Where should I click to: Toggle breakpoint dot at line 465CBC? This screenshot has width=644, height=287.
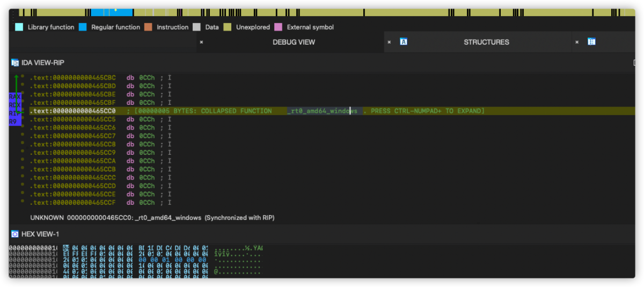tap(23, 77)
